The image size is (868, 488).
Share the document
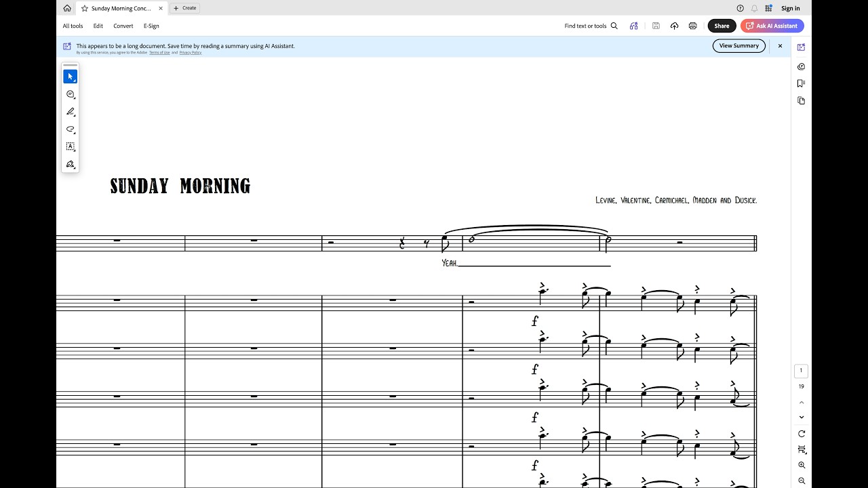(x=722, y=26)
